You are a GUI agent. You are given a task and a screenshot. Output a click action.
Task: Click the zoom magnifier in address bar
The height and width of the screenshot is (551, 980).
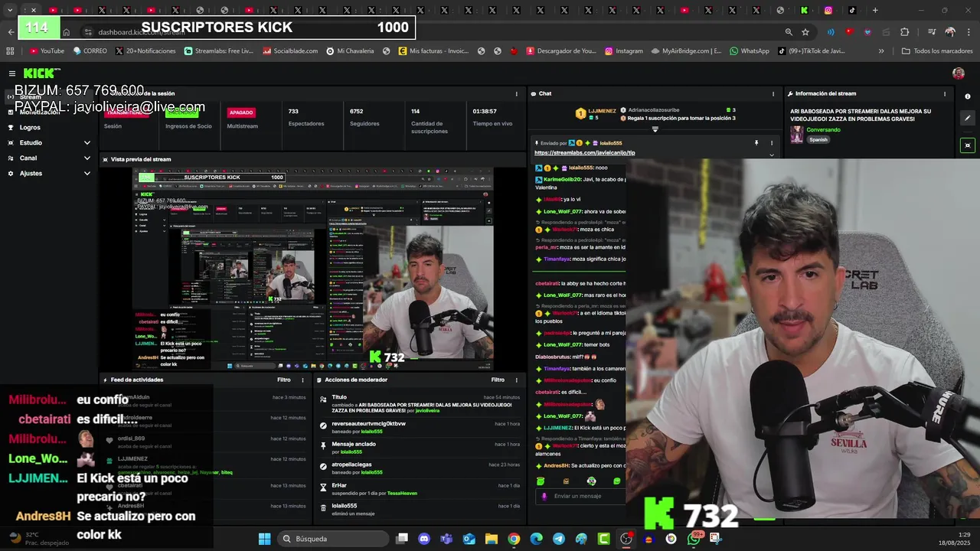pyautogui.click(x=789, y=32)
